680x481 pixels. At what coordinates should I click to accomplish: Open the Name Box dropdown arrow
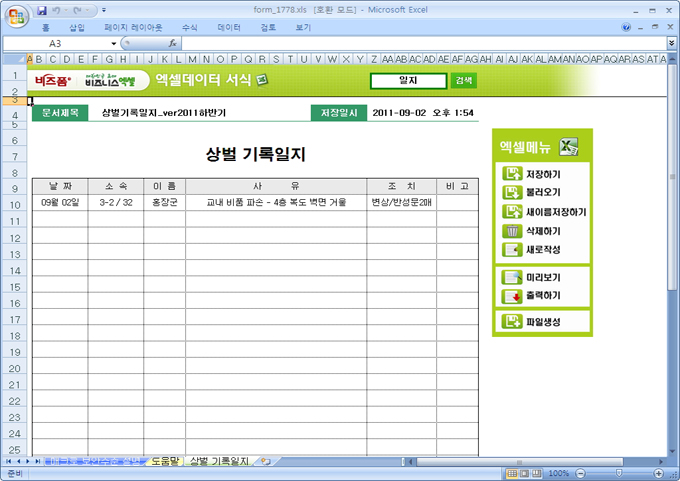click(x=114, y=43)
